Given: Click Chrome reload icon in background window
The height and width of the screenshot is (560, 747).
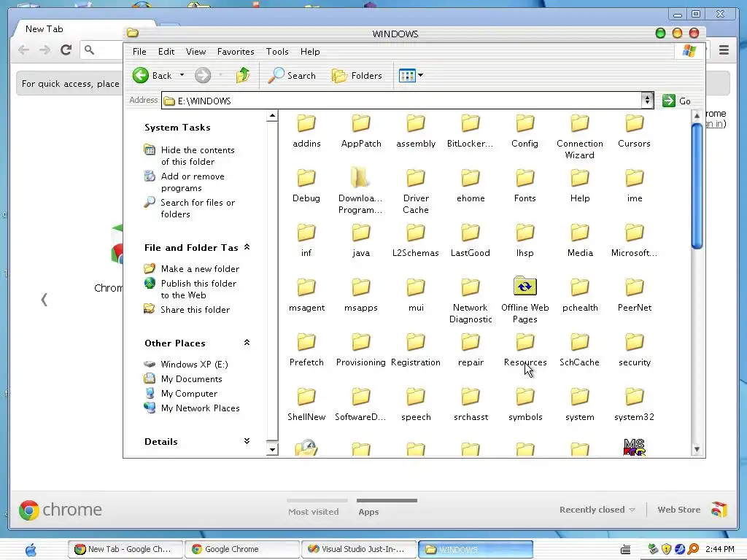Looking at the screenshot, I should 66,50.
